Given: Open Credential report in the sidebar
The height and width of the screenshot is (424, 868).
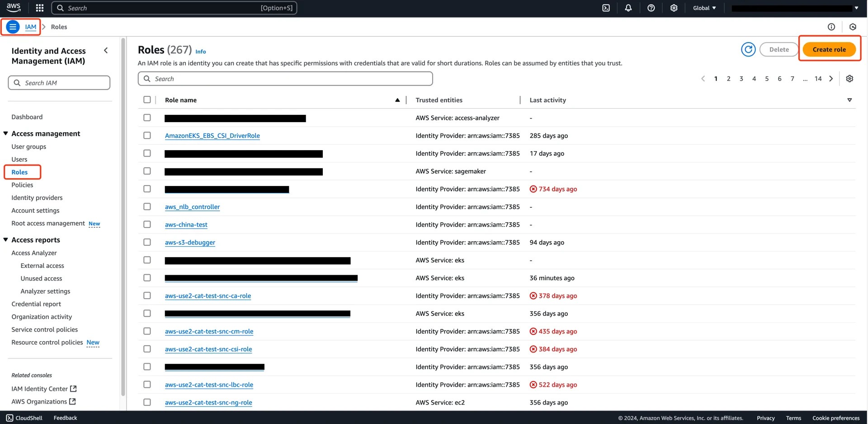Looking at the screenshot, I should click(x=36, y=304).
